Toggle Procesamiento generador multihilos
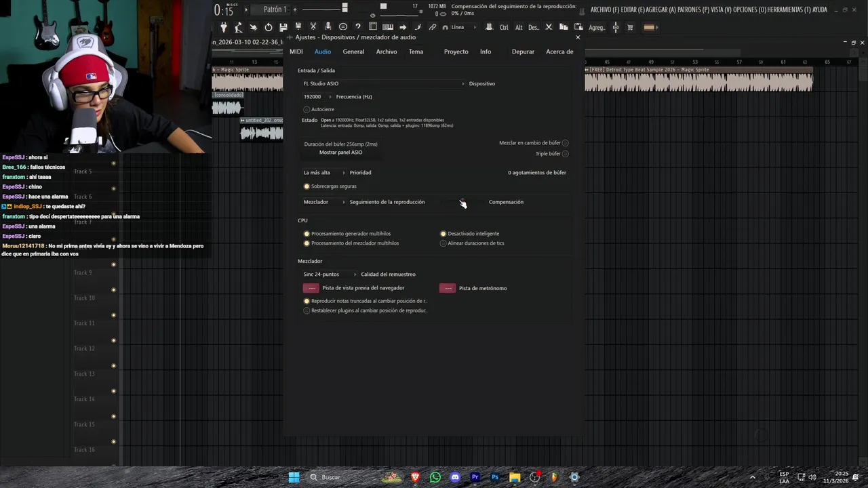 point(307,234)
